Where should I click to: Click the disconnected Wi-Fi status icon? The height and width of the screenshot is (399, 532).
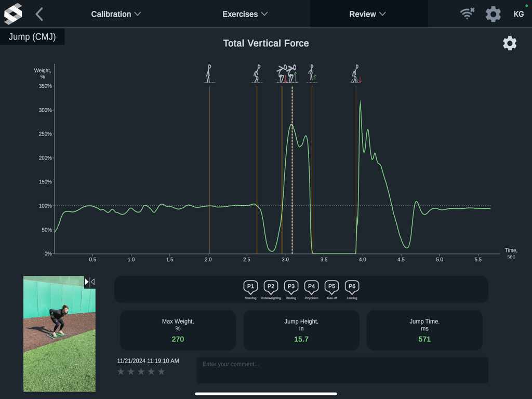tap(467, 14)
